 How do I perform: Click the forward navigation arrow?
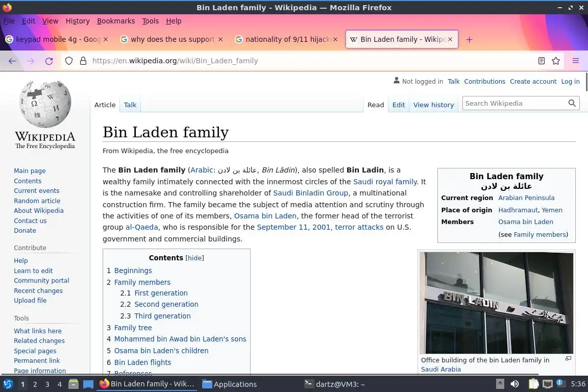[31, 61]
